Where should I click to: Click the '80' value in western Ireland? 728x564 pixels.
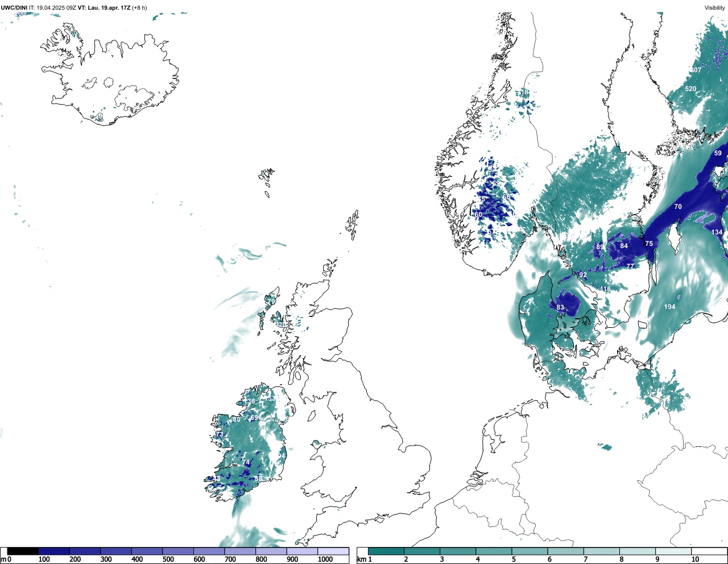click(x=237, y=420)
